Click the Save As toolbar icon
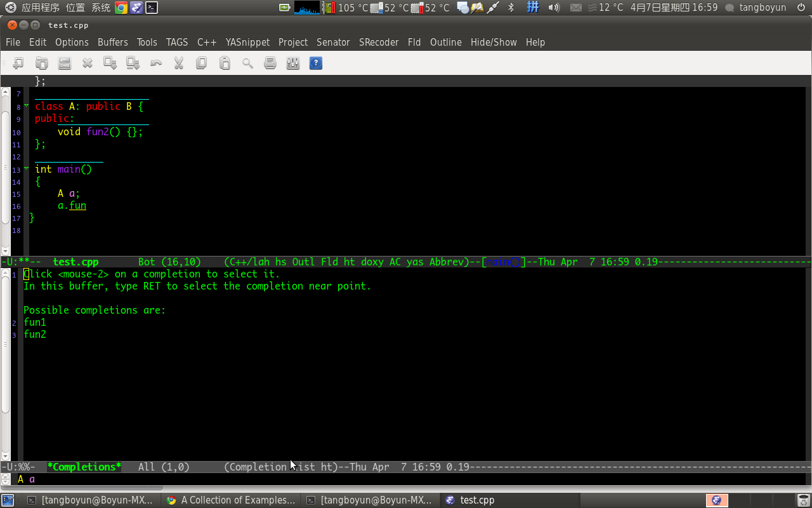Image resolution: width=812 pixels, height=508 pixels. coord(133,63)
